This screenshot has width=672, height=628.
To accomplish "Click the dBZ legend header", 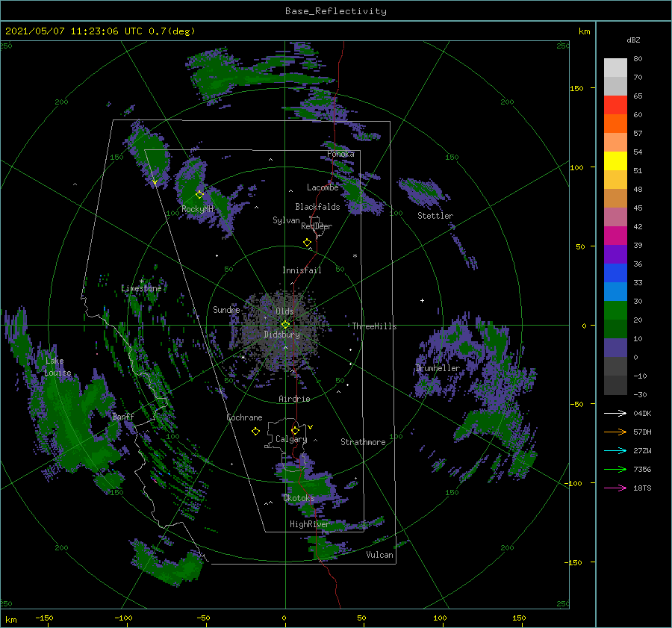I will pos(633,40).
